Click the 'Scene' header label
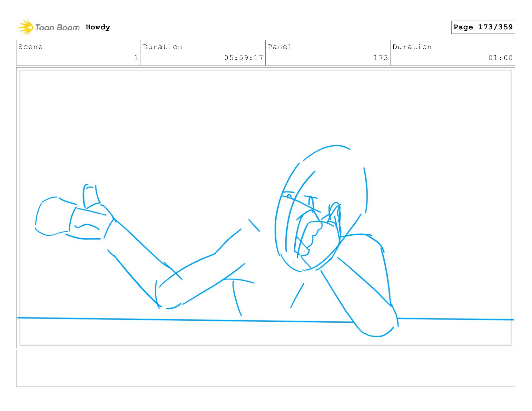Image resolution: width=532 pixels, height=411 pixels. [x=30, y=47]
